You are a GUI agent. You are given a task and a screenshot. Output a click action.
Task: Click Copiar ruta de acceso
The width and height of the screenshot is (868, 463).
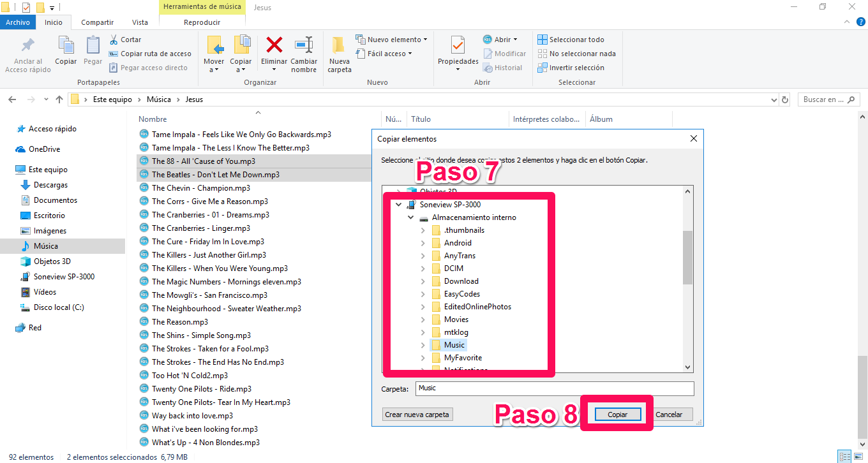click(x=150, y=54)
